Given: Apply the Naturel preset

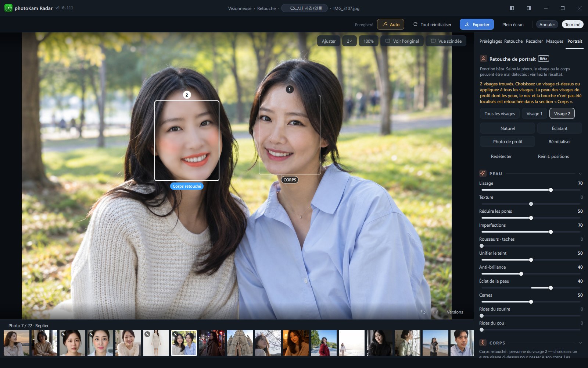Looking at the screenshot, I should click(x=508, y=128).
